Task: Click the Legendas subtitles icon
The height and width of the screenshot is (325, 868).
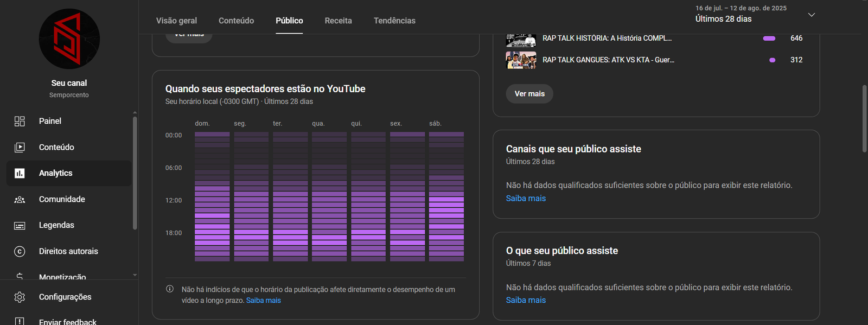Action: tap(20, 225)
